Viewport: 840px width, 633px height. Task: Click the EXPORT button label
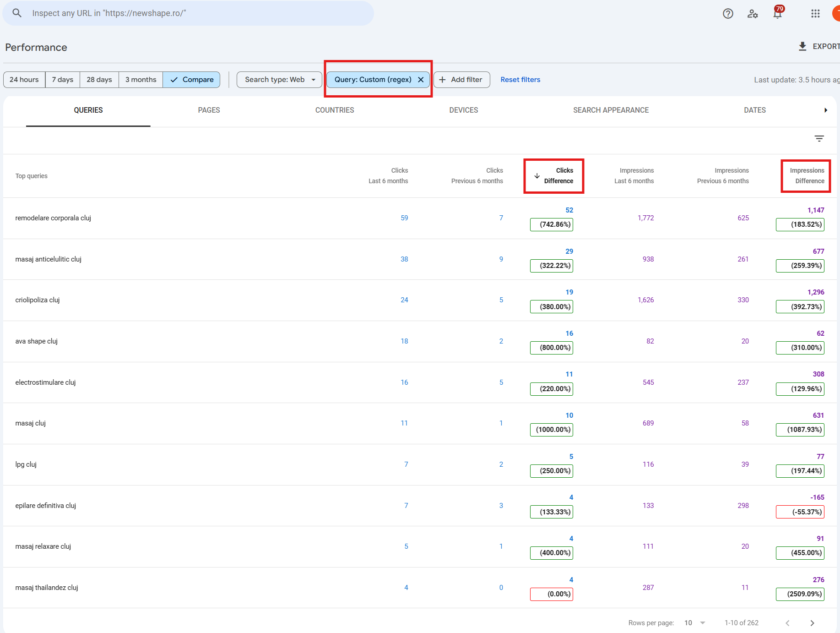coord(826,46)
